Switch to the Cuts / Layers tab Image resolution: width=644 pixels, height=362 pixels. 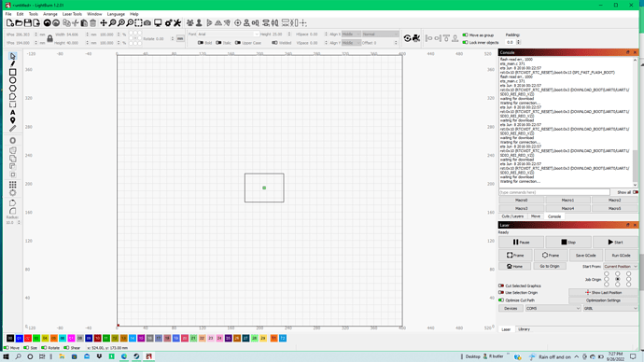(512, 216)
